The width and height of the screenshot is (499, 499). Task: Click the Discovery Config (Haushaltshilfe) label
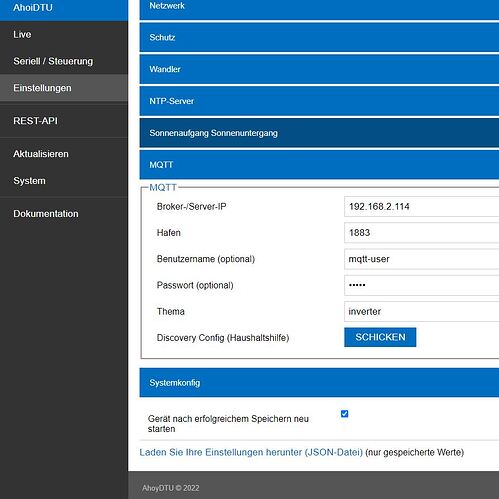(x=223, y=338)
